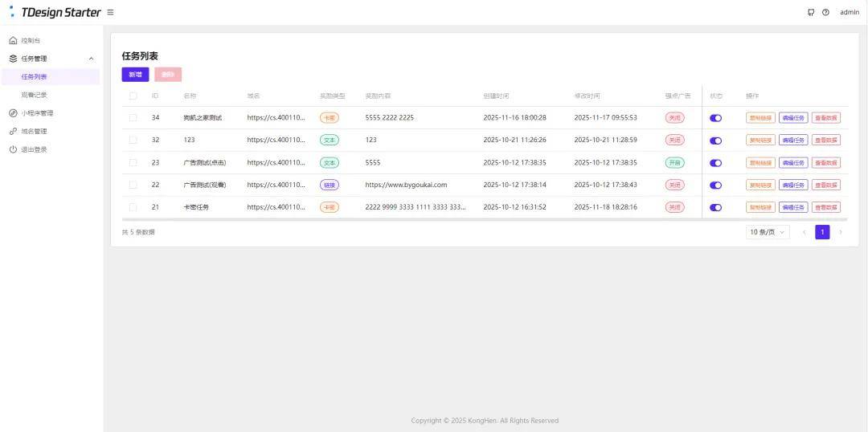Screen dimensions: 868x432
Task: Click the 域名管理 link icon
Action: click(13, 131)
